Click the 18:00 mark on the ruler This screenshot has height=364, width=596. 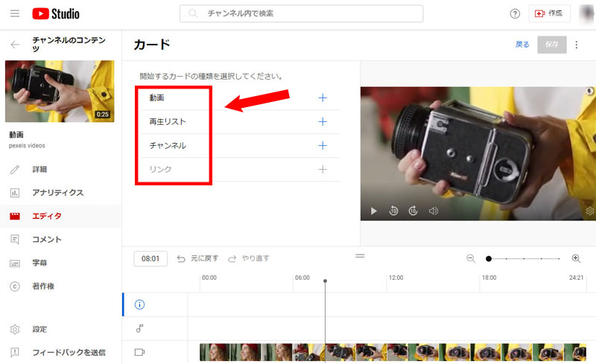click(x=489, y=278)
